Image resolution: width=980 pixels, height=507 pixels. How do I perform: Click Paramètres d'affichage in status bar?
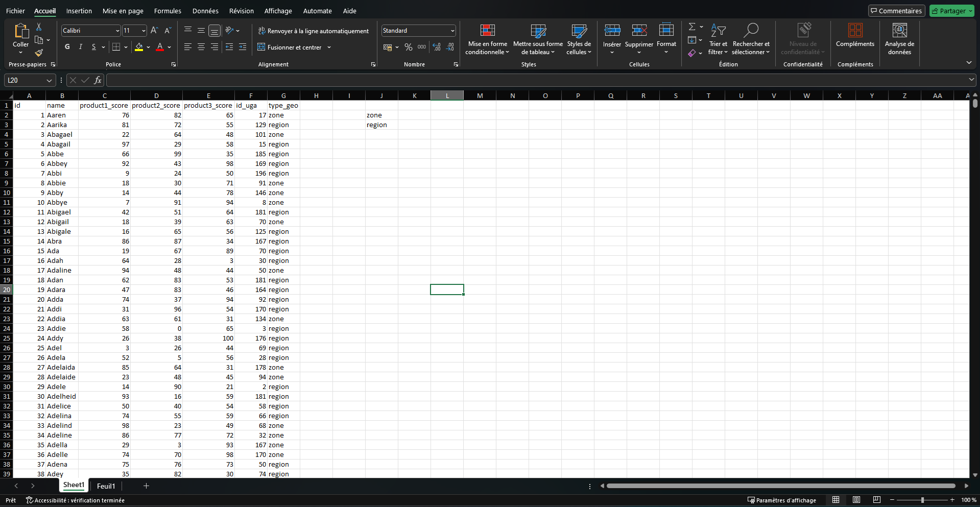782,500
